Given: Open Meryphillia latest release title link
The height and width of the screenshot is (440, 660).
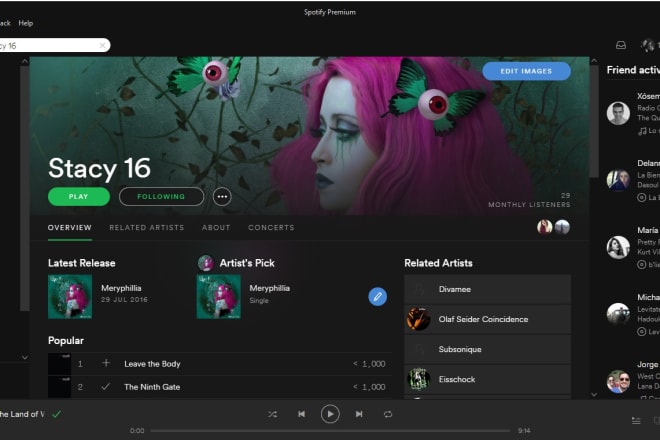Looking at the screenshot, I should click(x=121, y=288).
